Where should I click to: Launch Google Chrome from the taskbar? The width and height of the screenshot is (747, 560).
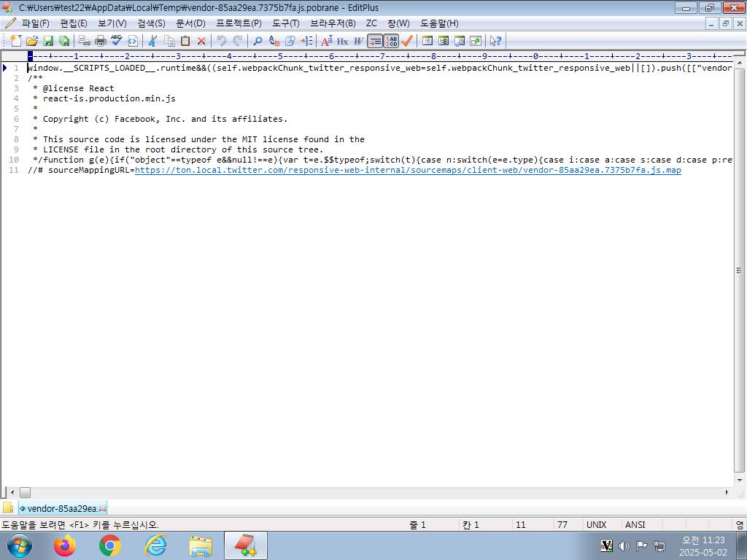coord(110,545)
